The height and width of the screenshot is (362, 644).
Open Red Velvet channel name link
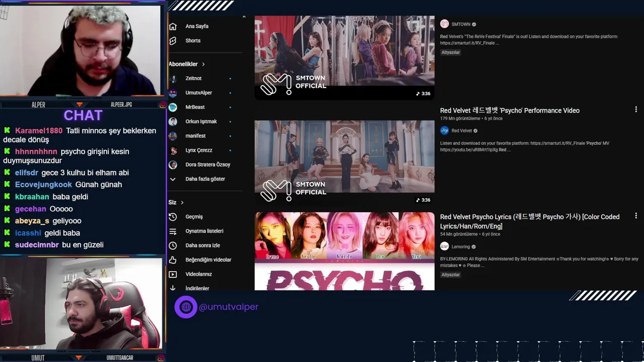click(462, 131)
